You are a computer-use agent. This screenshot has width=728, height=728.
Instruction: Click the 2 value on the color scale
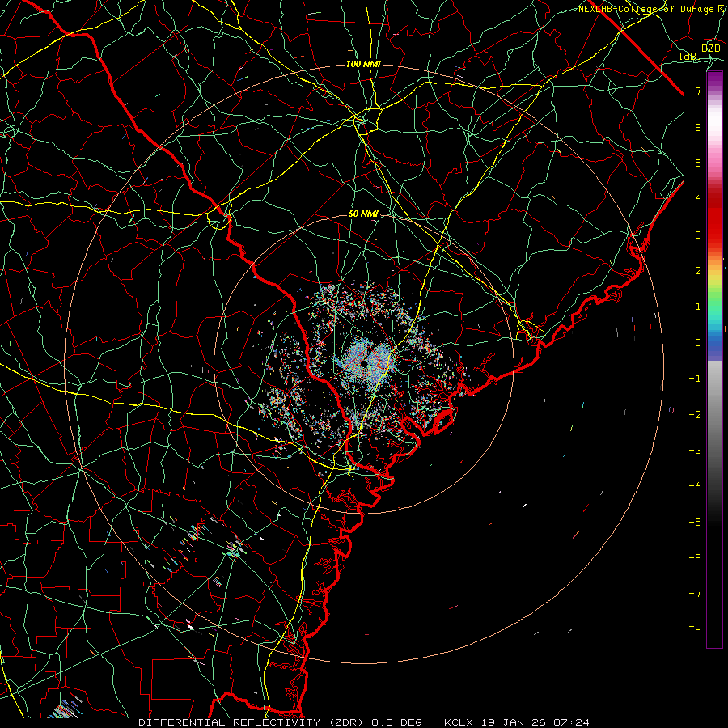coord(698,271)
